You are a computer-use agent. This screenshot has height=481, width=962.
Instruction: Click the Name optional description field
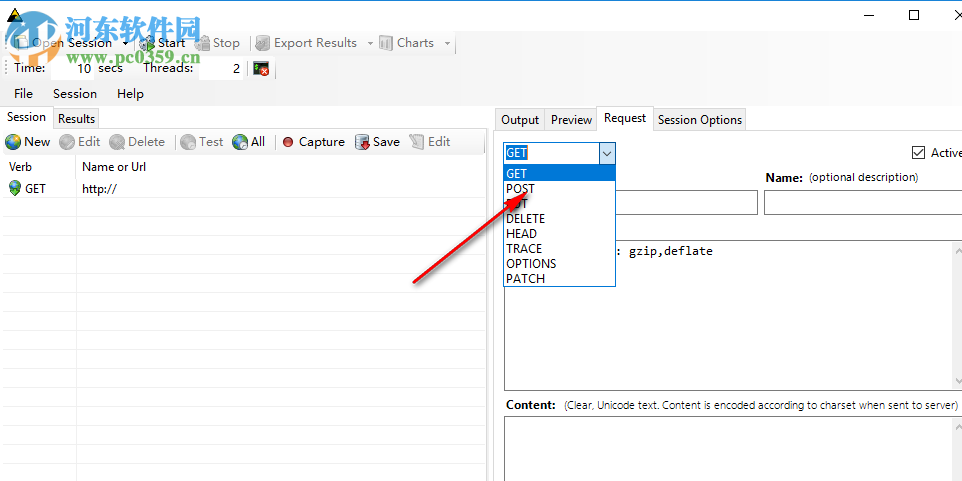tap(863, 202)
